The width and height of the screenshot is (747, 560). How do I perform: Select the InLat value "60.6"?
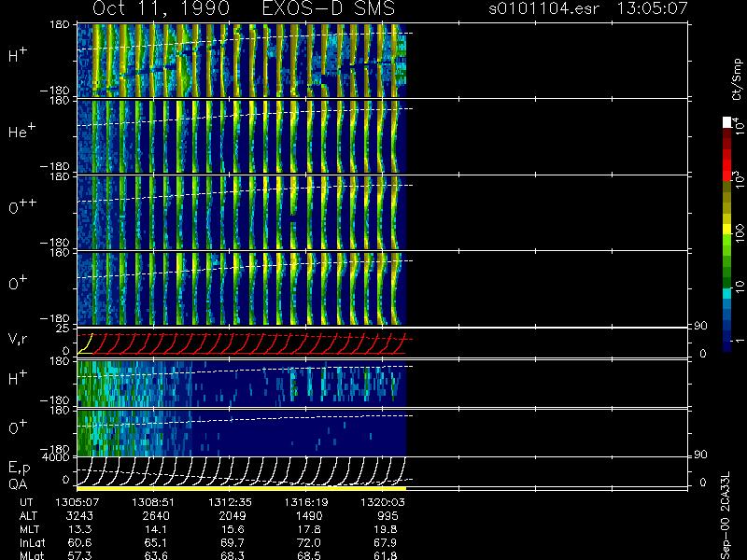79,543
